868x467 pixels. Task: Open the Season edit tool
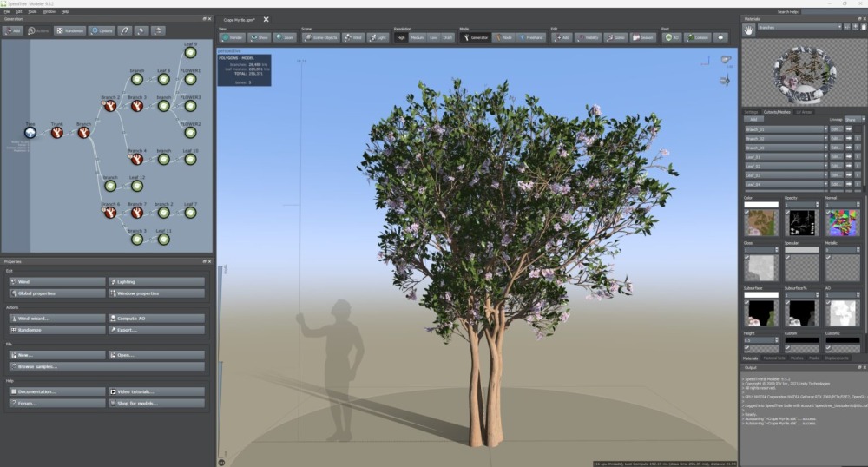642,37
